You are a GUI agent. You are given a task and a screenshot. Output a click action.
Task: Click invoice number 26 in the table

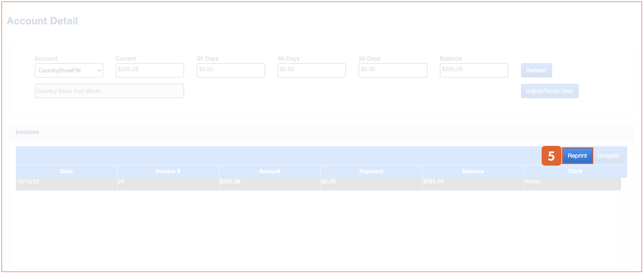pos(122,182)
